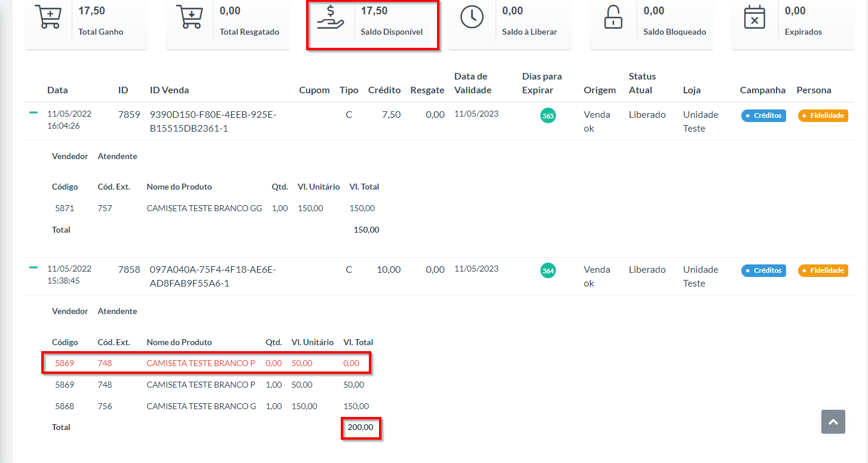The height and width of the screenshot is (463, 868).
Task: Click the Créditos tag on row 7859
Action: [763, 115]
